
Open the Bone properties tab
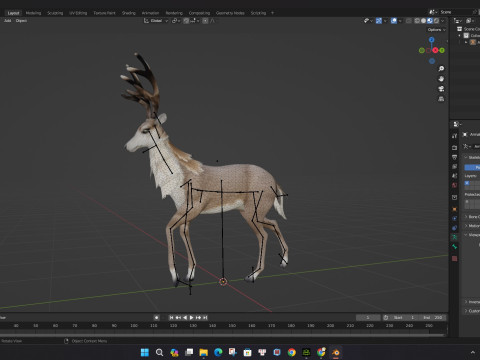[x=454, y=247]
